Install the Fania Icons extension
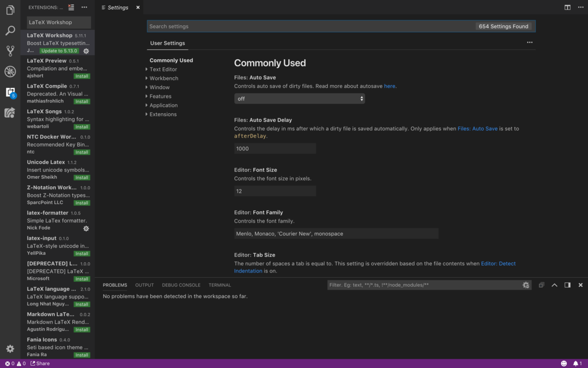588x368 pixels. click(82, 355)
